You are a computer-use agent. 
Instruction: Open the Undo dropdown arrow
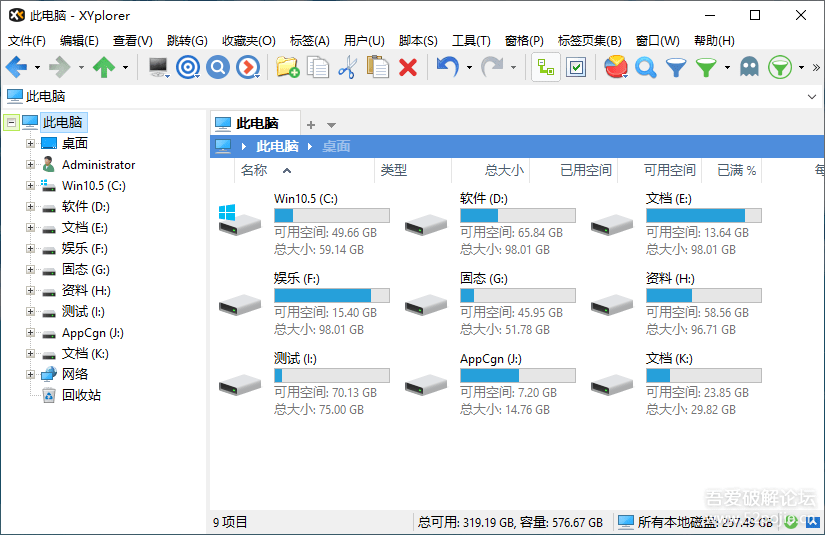[x=469, y=67]
